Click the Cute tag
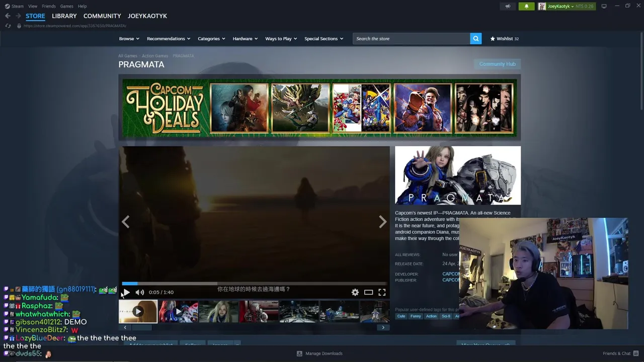Screen dimensions: 644x362 401,316
